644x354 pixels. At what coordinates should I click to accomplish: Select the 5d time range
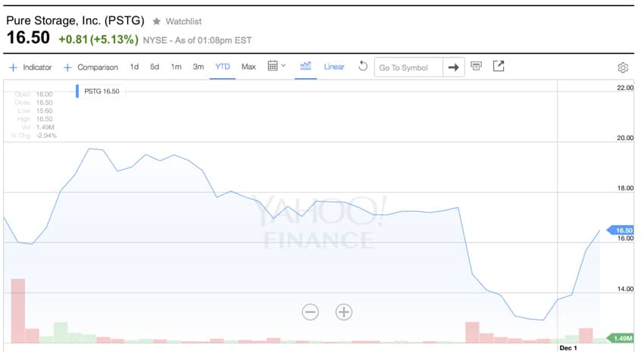155,67
